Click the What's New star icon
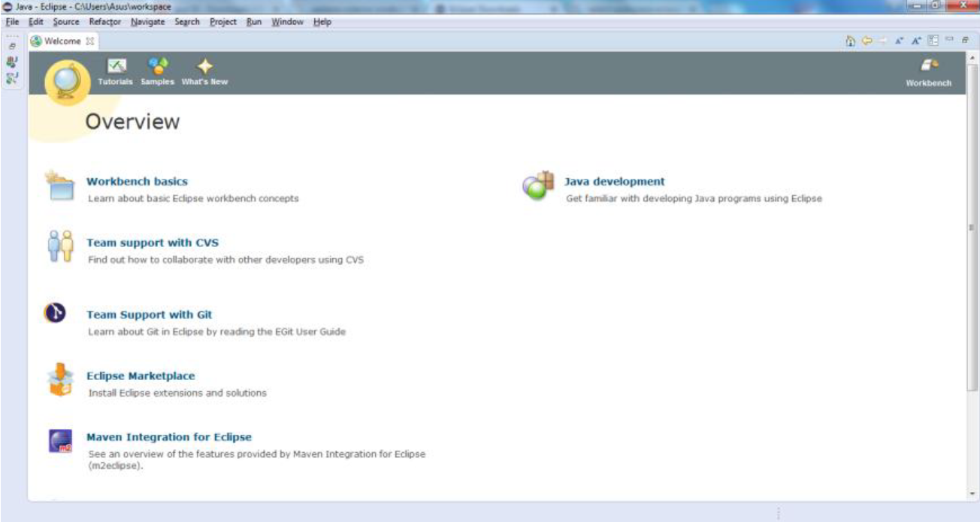Screen dimensions: 980x522 pyautogui.click(x=204, y=66)
